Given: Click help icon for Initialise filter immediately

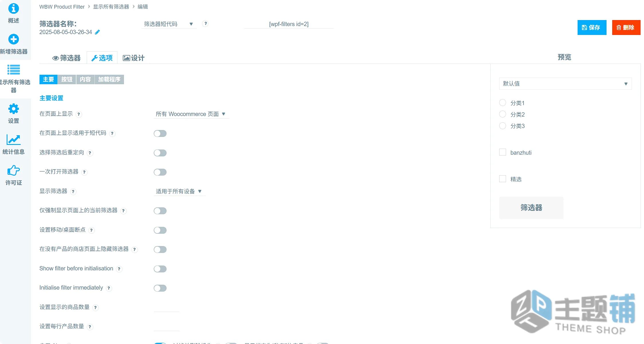Looking at the screenshot, I should [109, 288].
